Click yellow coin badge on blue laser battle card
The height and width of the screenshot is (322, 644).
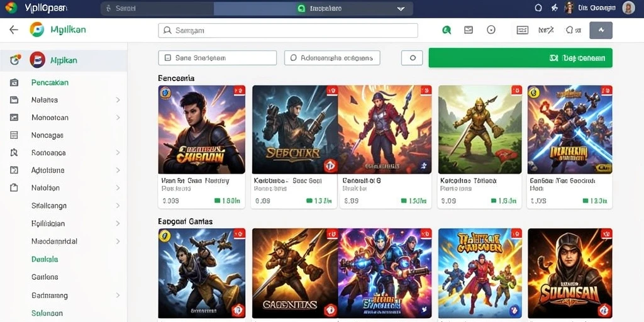coord(535,93)
